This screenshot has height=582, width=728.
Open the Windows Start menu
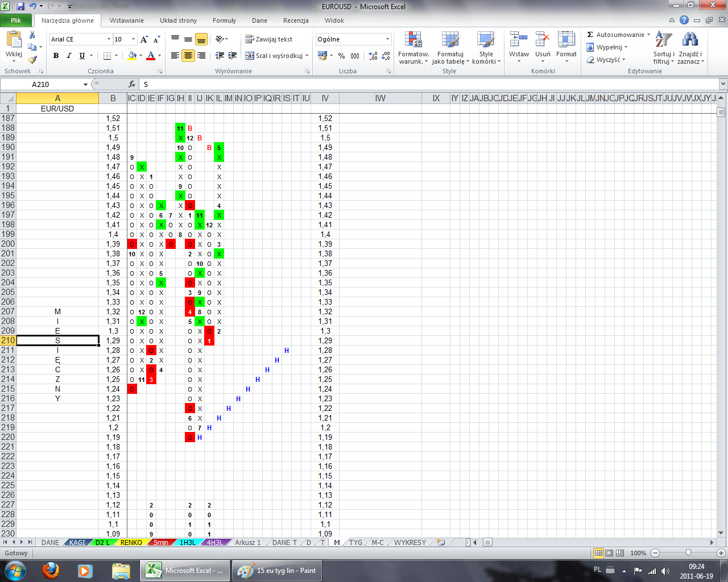coord(15,571)
